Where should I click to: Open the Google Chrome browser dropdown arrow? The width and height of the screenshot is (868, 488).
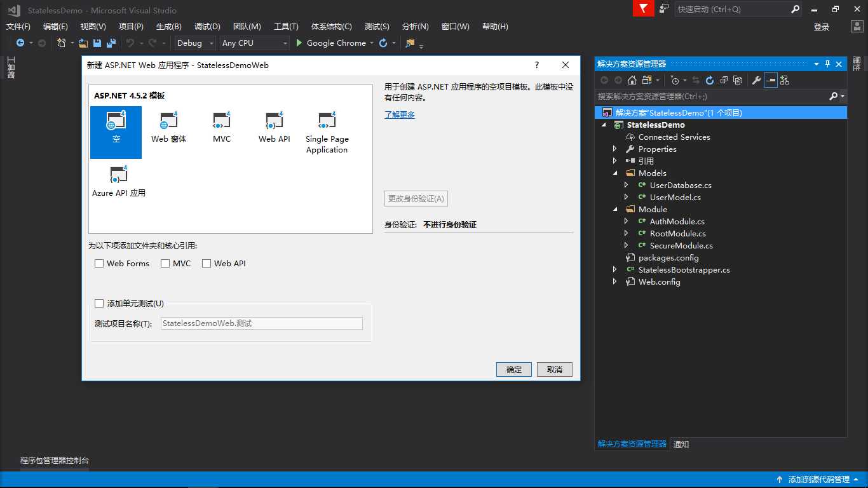[372, 43]
